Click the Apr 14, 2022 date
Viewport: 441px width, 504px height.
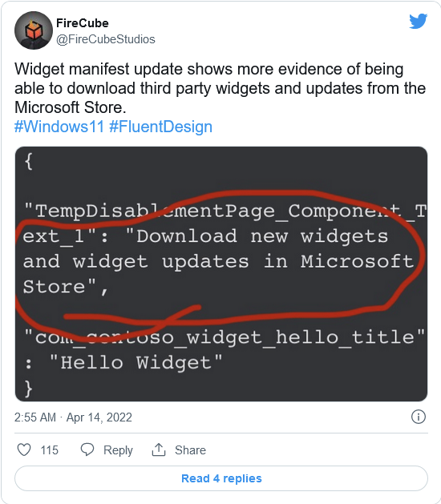99,417
